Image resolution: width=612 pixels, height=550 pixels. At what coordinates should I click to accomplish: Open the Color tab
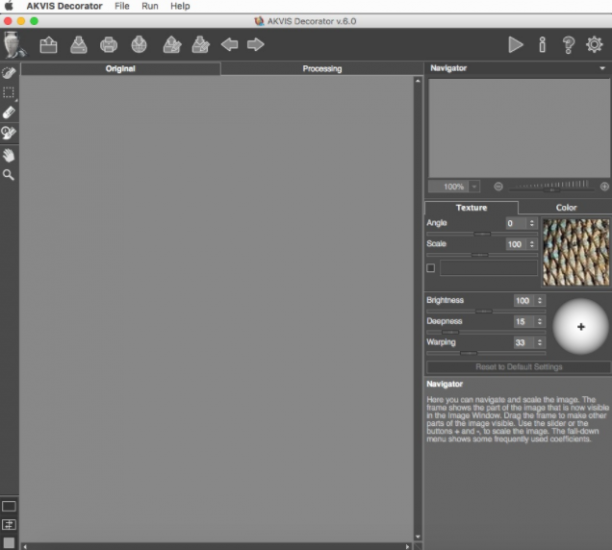pyautogui.click(x=566, y=208)
